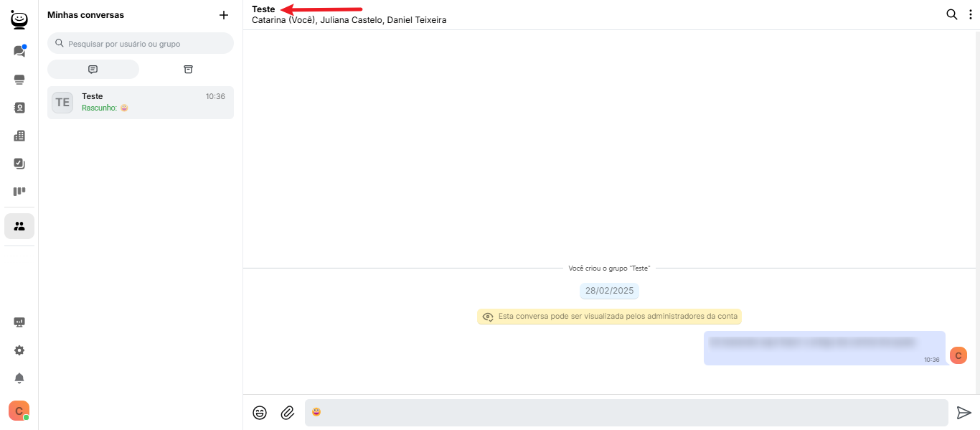
Task: Send the message with paper plane icon
Action: point(963,413)
